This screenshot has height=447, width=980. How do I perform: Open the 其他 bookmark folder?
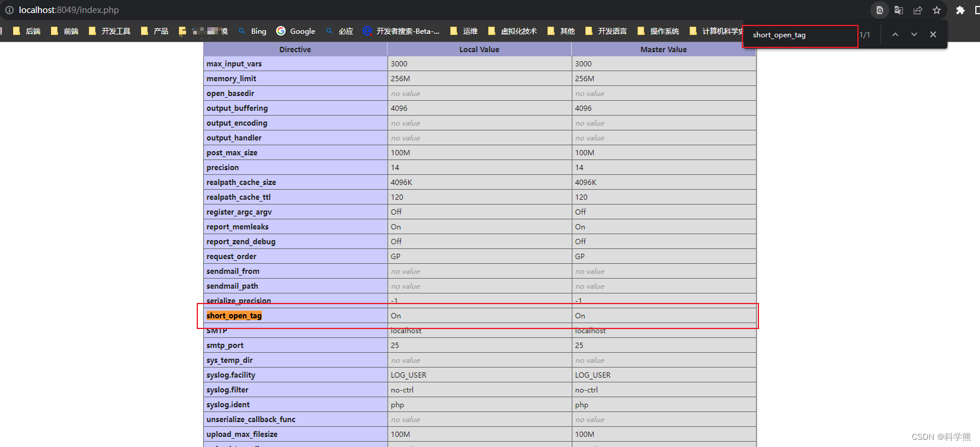[561, 31]
